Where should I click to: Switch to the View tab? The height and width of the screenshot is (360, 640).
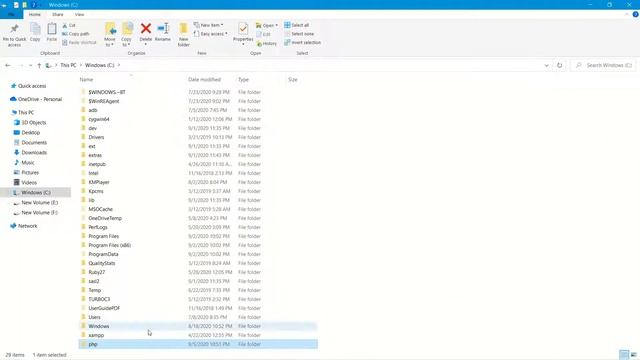(79, 15)
